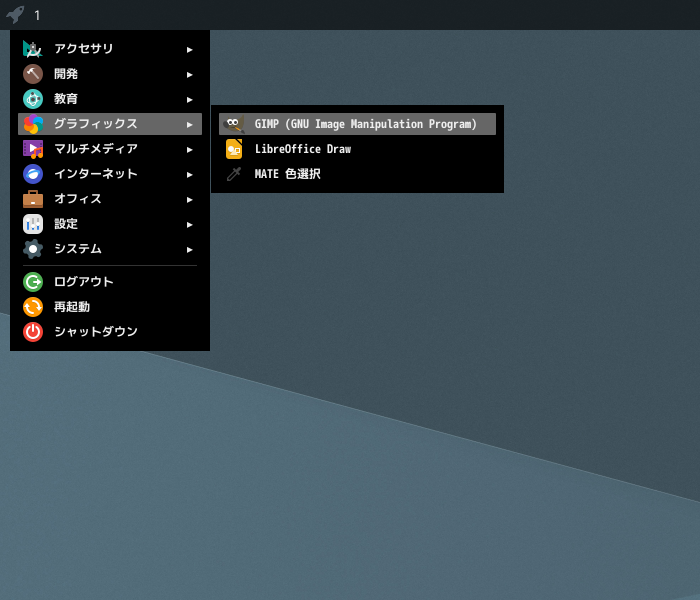Launch GIMP (GNU Image Manipulation Program)
This screenshot has height=600, width=700.
coord(357,124)
